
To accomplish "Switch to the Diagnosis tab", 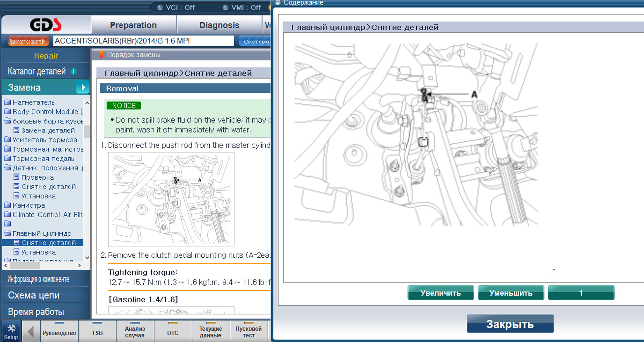I will coord(219,25).
